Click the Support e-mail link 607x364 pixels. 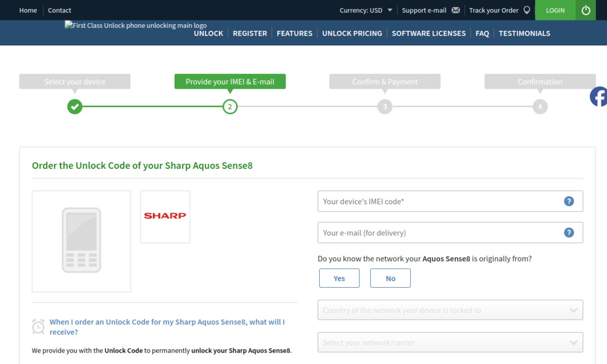(x=424, y=10)
